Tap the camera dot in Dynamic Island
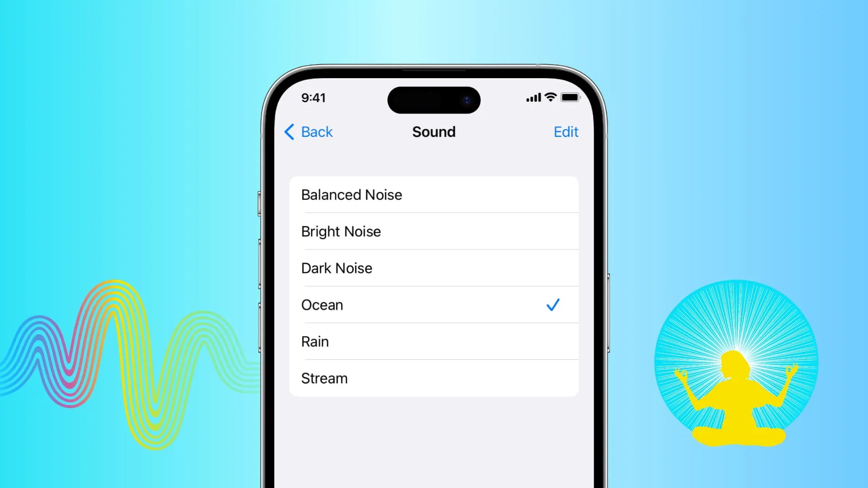 click(x=466, y=100)
